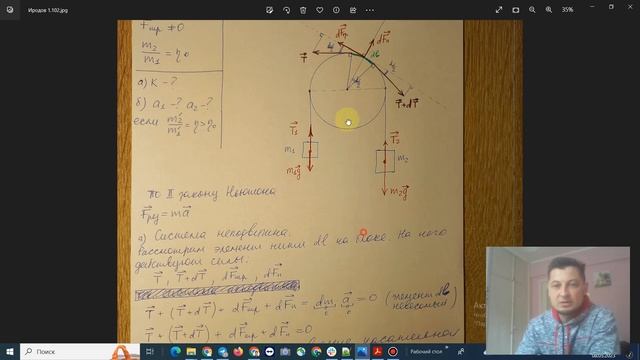The height and width of the screenshot is (360, 640).
Task: Click the Рабочий стол toolbar label
Action: click(426, 351)
